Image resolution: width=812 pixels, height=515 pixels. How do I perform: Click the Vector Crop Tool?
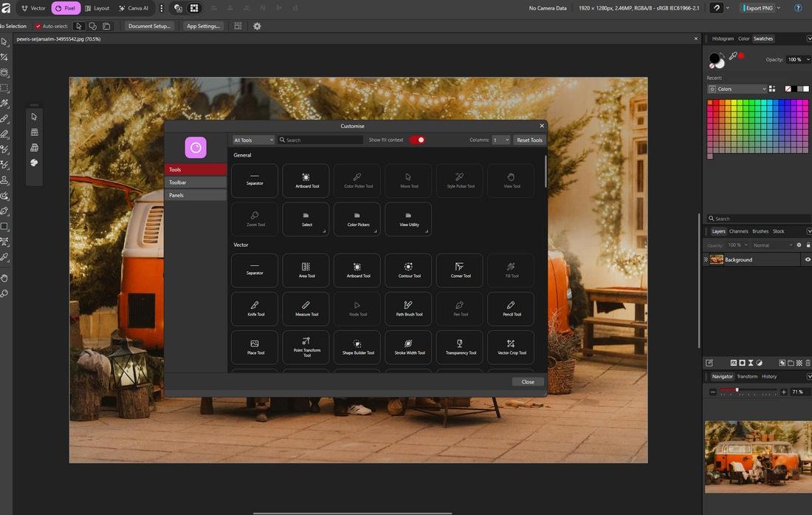511,347
